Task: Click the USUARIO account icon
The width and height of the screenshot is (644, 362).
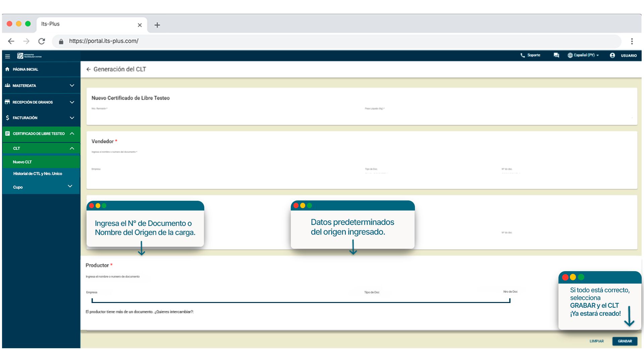Action: (612, 55)
